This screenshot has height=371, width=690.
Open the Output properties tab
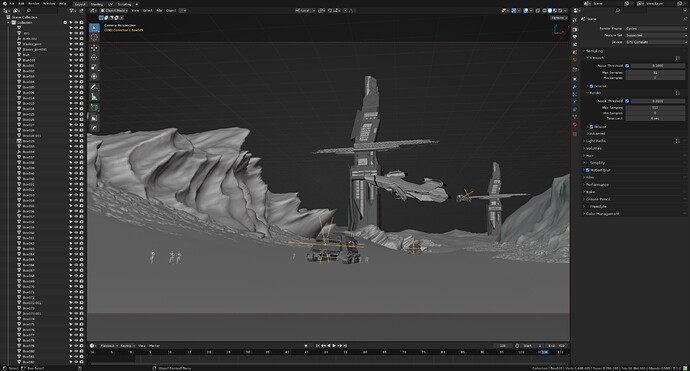(575, 37)
